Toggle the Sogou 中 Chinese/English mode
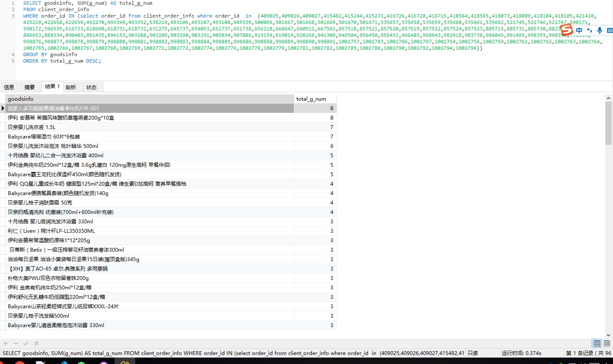 [x=579, y=30]
